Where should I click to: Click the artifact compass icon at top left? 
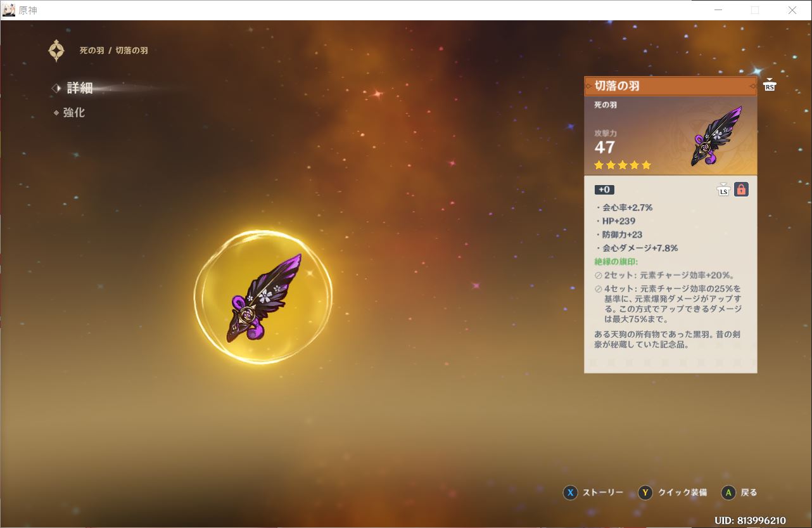point(56,51)
